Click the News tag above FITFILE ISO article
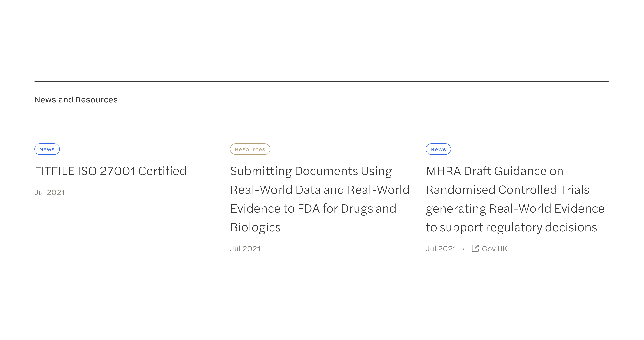Viewport: 644px width, 340px height. click(x=47, y=149)
